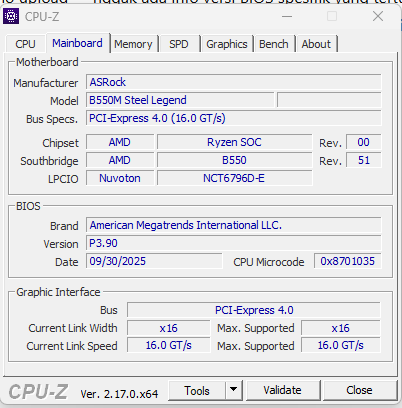The width and height of the screenshot is (402, 408).
Task: Click the Southbridge B550 value
Action: point(235,160)
